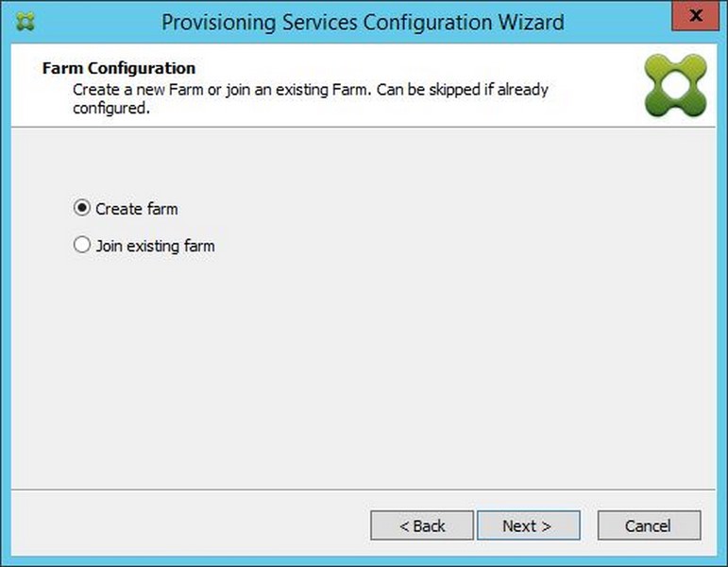Click the Provisioning Services Configuration Wizard title

pyautogui.click(x=363, y=23)
